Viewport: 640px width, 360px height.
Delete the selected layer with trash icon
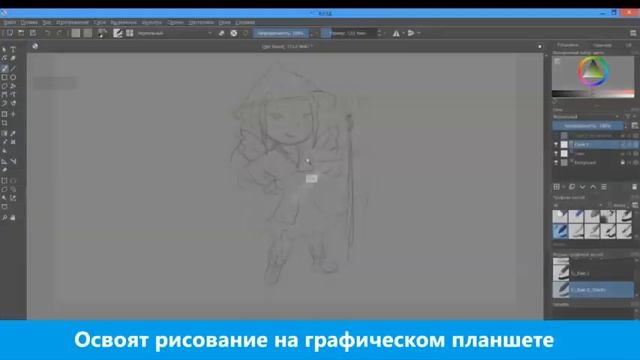[x=635, y=187]
